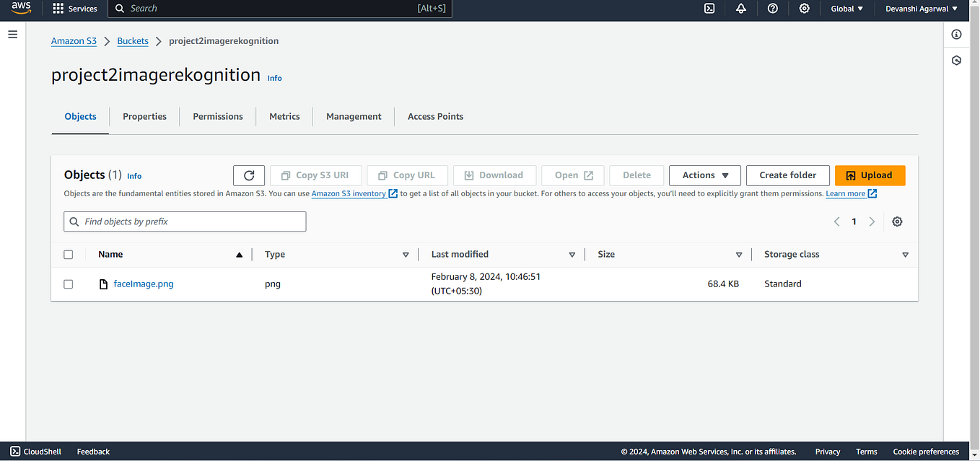Sort by Last modified column arrow

572,255
